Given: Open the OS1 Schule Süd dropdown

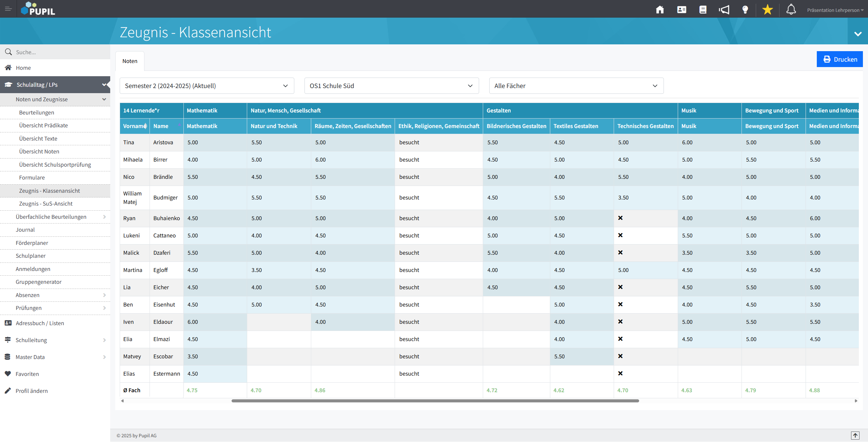Looking at the screenshot, I should [391, 86].
